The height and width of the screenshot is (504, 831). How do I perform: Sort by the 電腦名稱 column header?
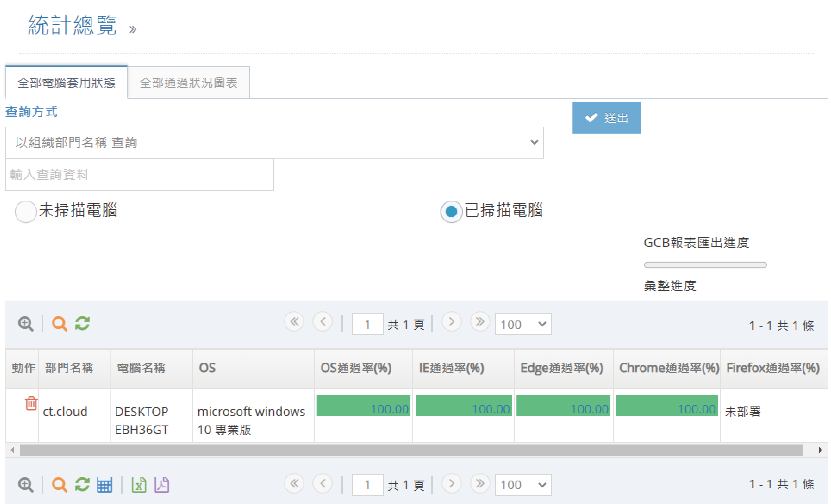pyautogui.click(x=152, y=368)
